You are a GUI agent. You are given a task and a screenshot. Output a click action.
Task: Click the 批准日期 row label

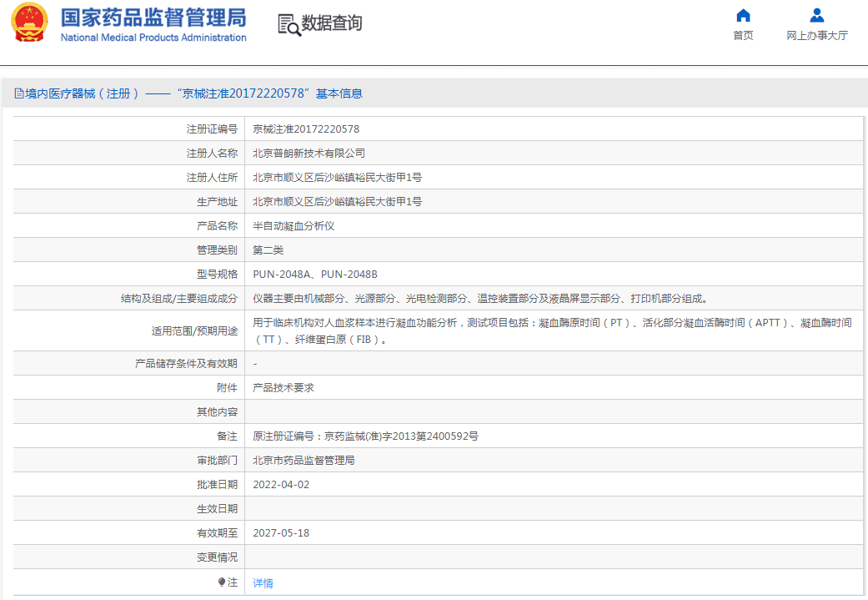(x=217, y=485)
